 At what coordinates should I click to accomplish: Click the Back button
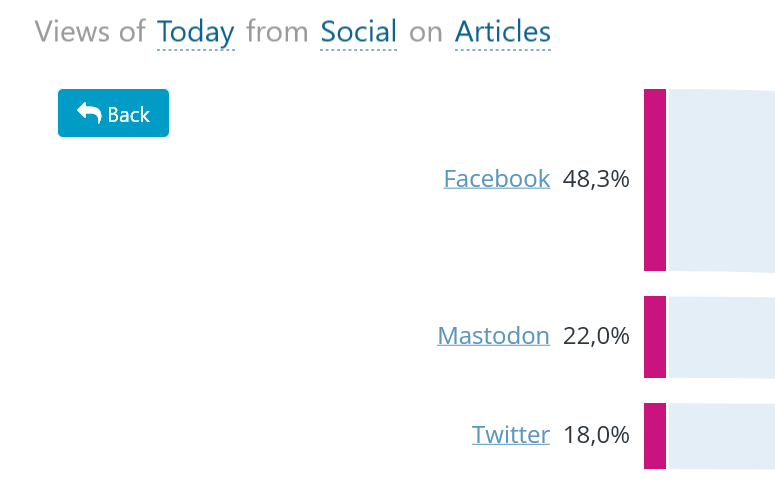click(x=113, y=113)
